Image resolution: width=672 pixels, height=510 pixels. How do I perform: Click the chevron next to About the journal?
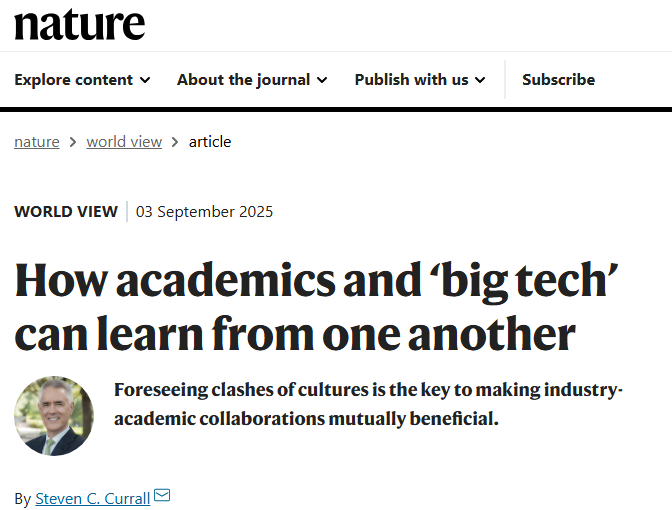pos(321,80)
